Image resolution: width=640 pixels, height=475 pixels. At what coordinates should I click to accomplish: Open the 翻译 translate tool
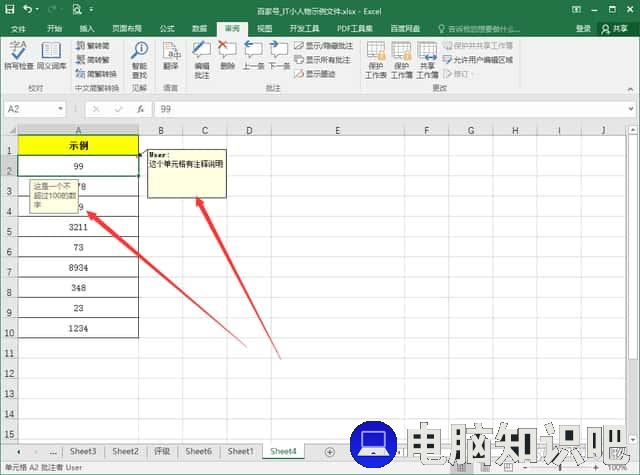[171, 56]
